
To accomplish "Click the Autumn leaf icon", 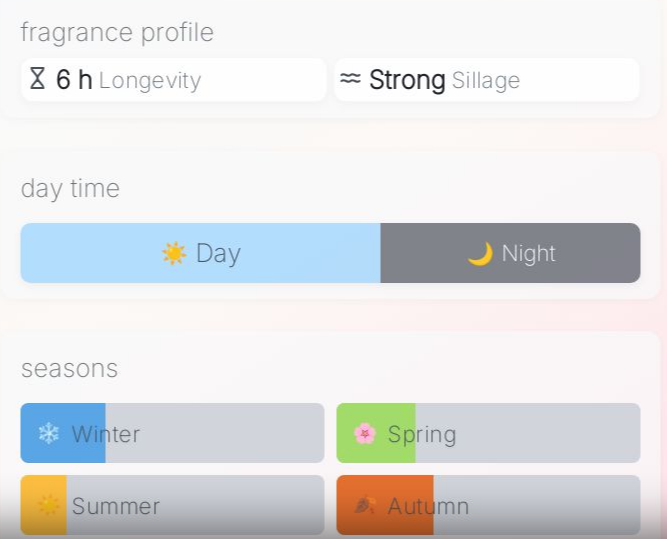I will coord(365,506).
